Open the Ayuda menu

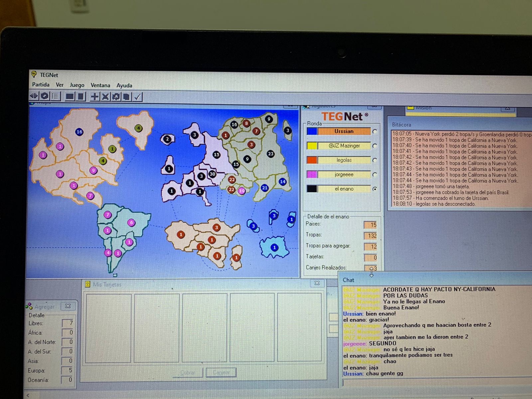(124, 85)
